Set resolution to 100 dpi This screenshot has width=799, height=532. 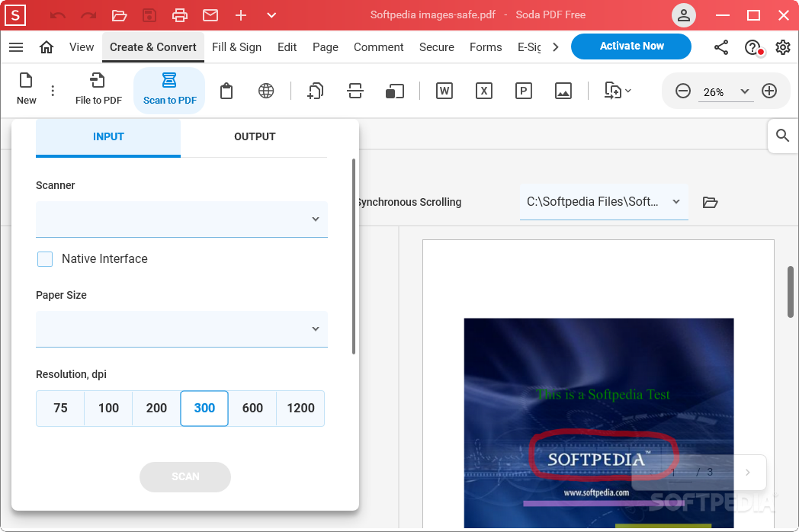pyautogui.click(x=108, y=409)
